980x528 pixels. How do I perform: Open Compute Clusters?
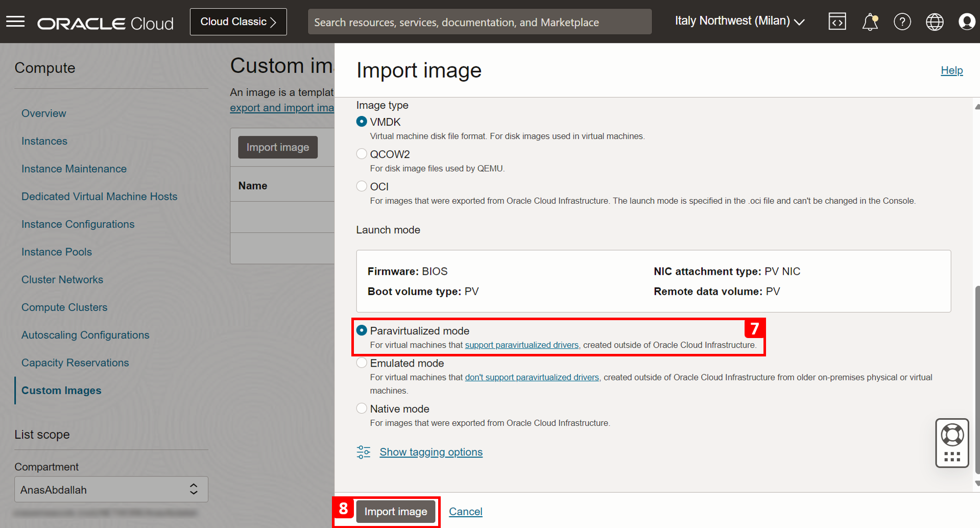64,307
